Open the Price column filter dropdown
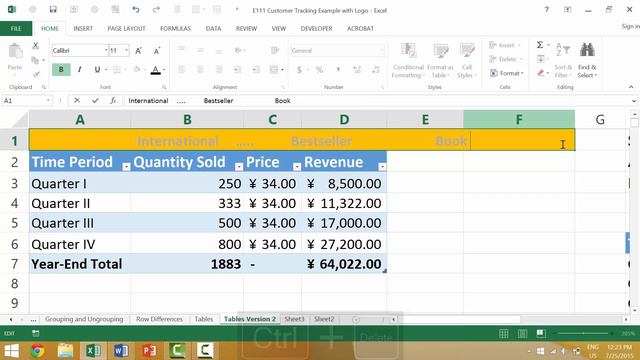This screenshot has width=640, height=360. 297,166
